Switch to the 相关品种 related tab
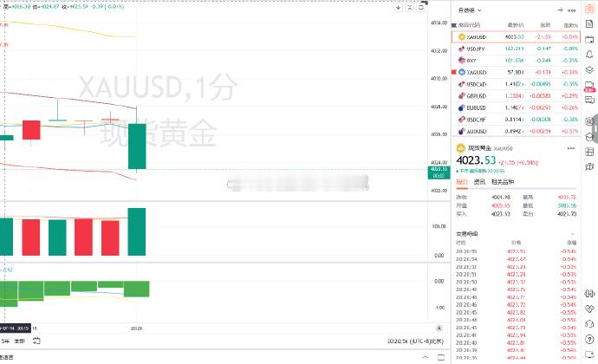Image resolution: width=598 pixels, height=364 pixels. pos(503,182)
